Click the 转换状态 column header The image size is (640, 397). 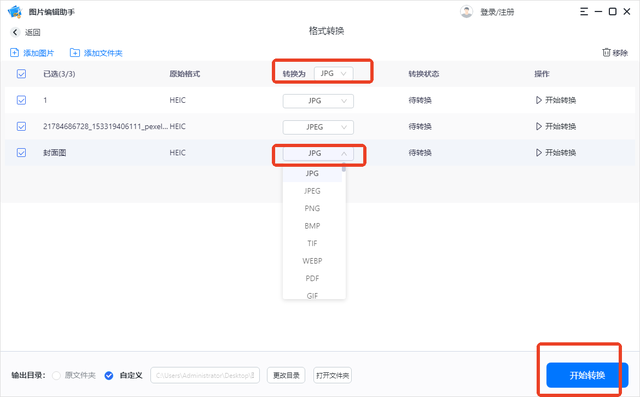[x=424, y=74]
